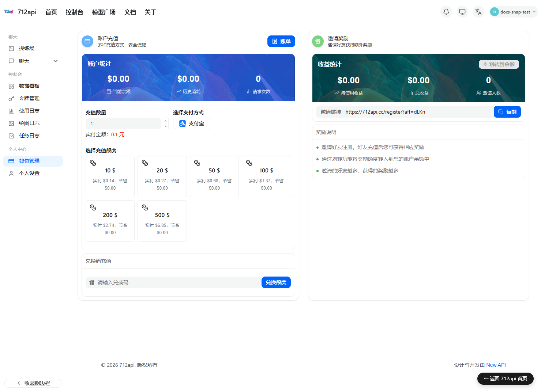
Task: Click the coins icon on 20 $ card
Action: 145,163
